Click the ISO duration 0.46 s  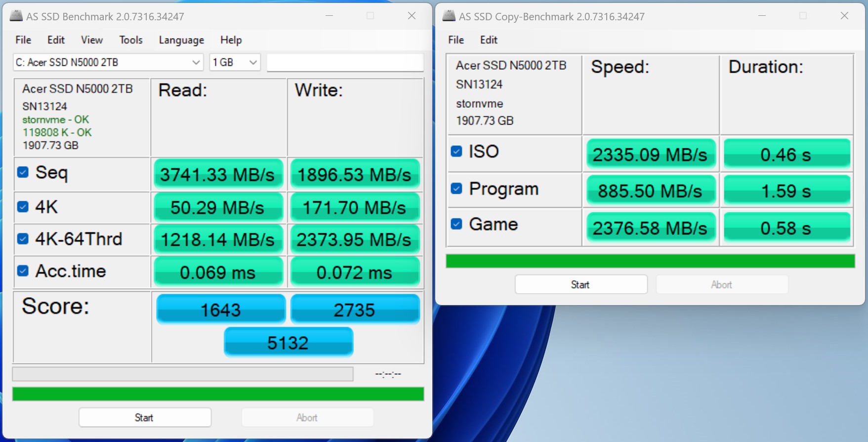pyautogui.click(x=786, y=154)
